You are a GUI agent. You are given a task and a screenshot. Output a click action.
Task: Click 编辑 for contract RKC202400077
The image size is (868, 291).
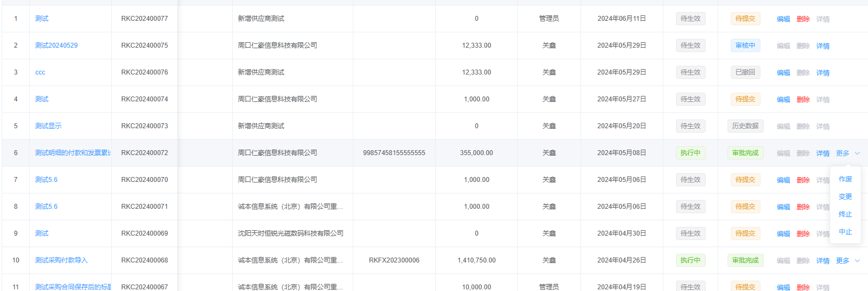coord(783,19)
